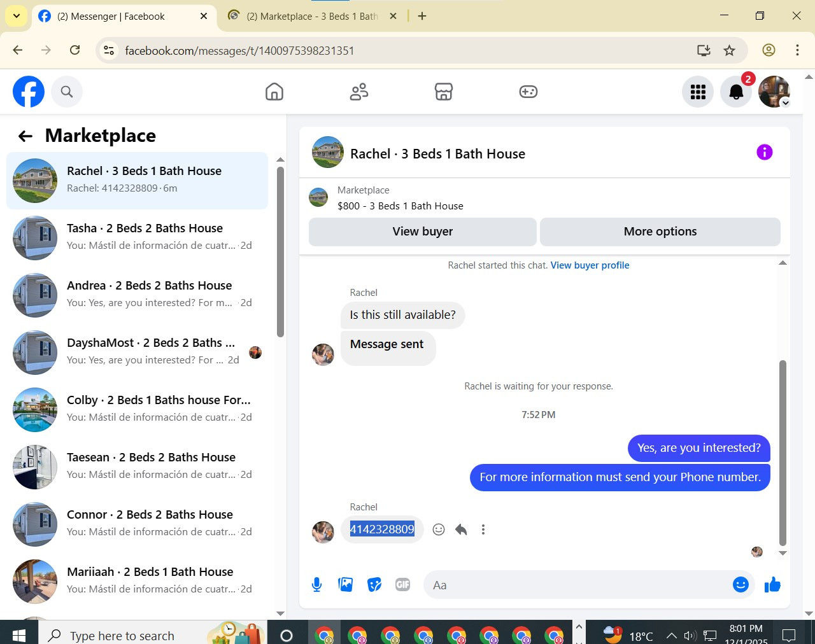
Task: Bookmark this page with star icon
Action: (730, 50)
